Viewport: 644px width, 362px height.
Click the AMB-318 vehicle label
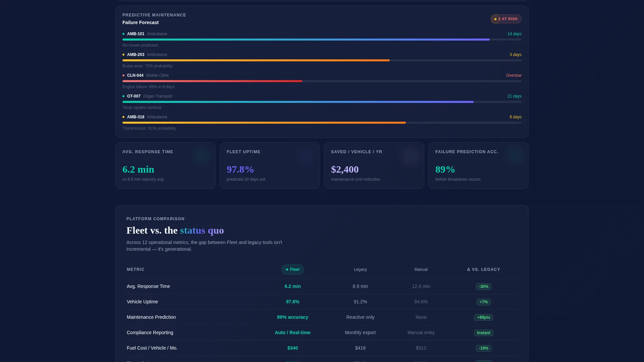click(x=136, y=117)
